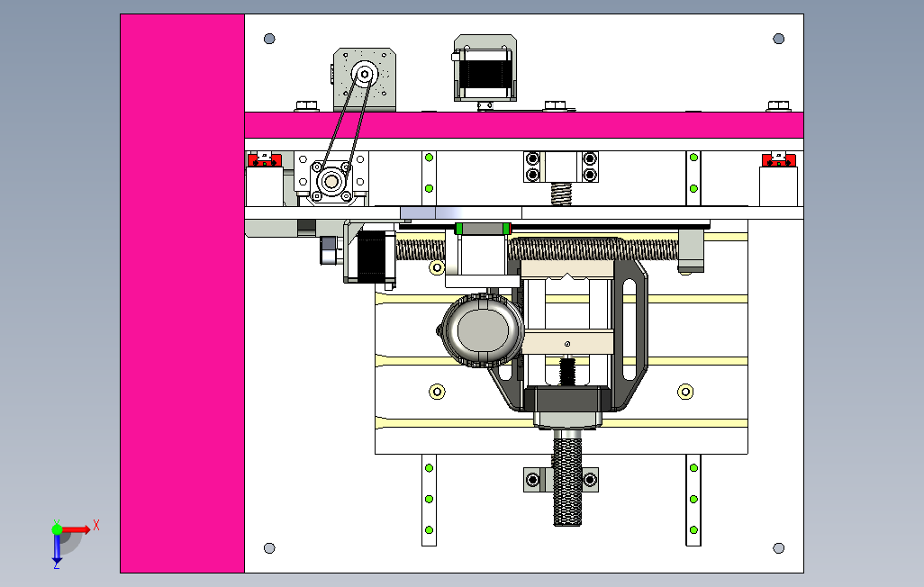Select the two-bolt bearing block at the bottom

561,480
